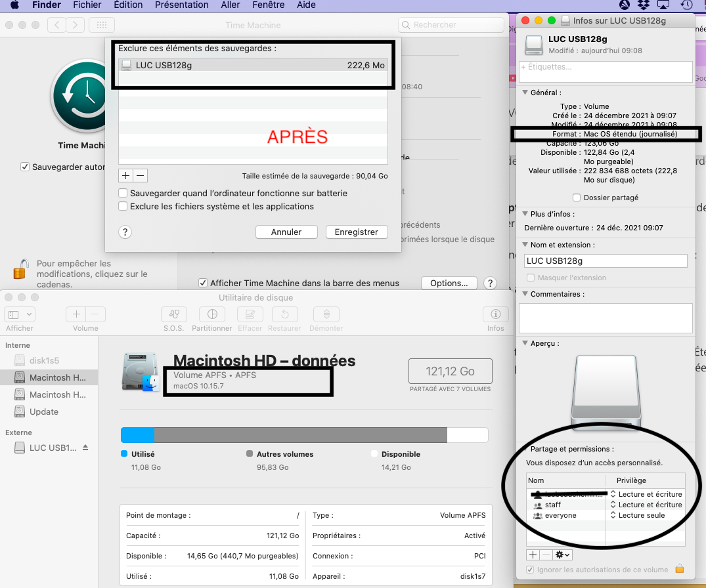
Task: Toggle Afficher Time Machine dans la barre des menus
Action: 203,283
